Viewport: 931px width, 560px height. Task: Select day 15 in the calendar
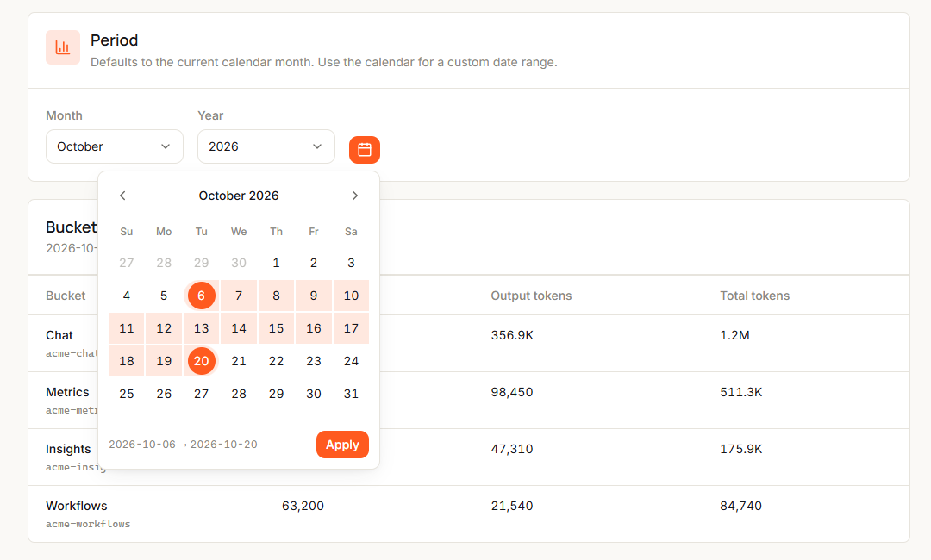click(276, 328)
